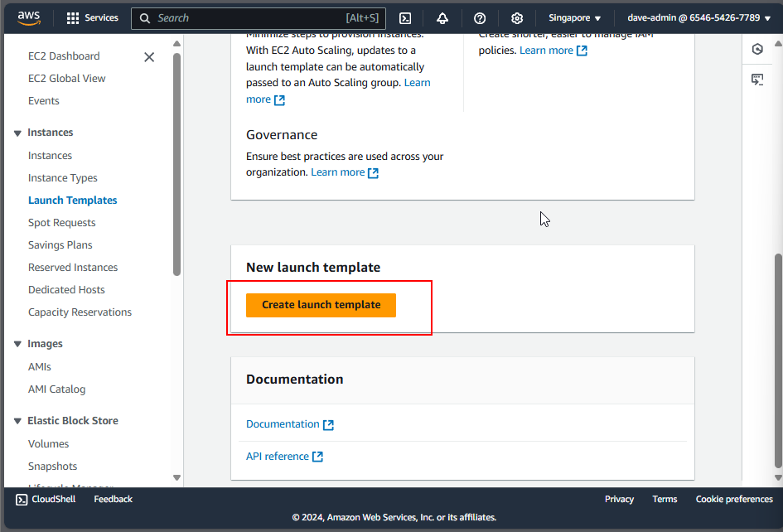783x532 pixels.
Task: Open the Singapore region dropdown
Action: (x=574, y=18)
